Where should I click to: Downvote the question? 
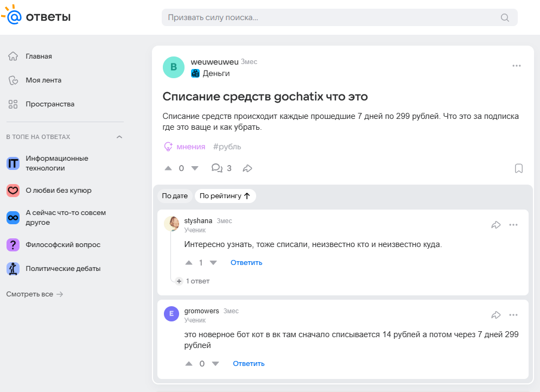[x=195, y=168]
